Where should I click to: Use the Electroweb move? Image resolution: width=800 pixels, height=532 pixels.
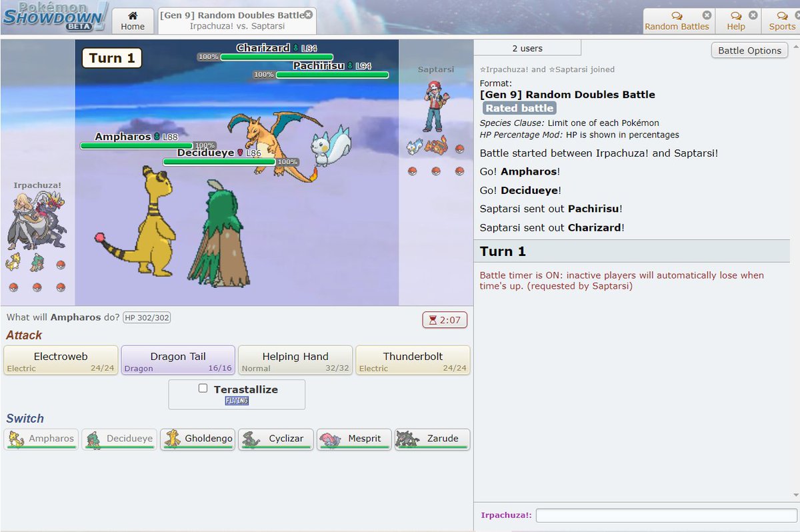click(61, 360)
